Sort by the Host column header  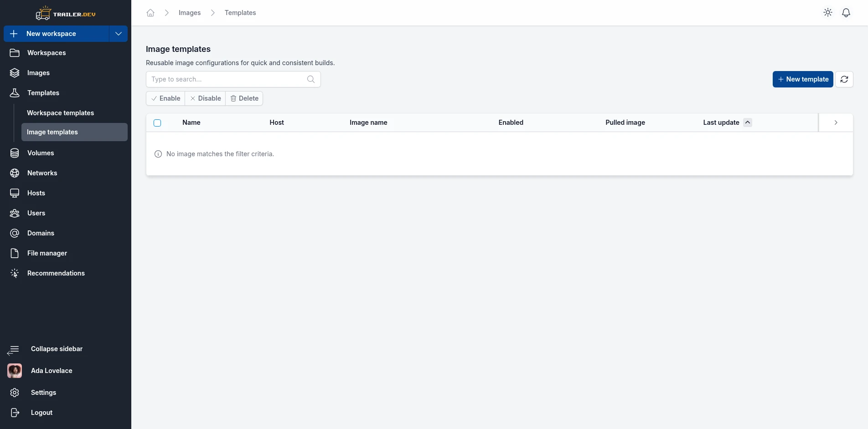coord(277,123)
